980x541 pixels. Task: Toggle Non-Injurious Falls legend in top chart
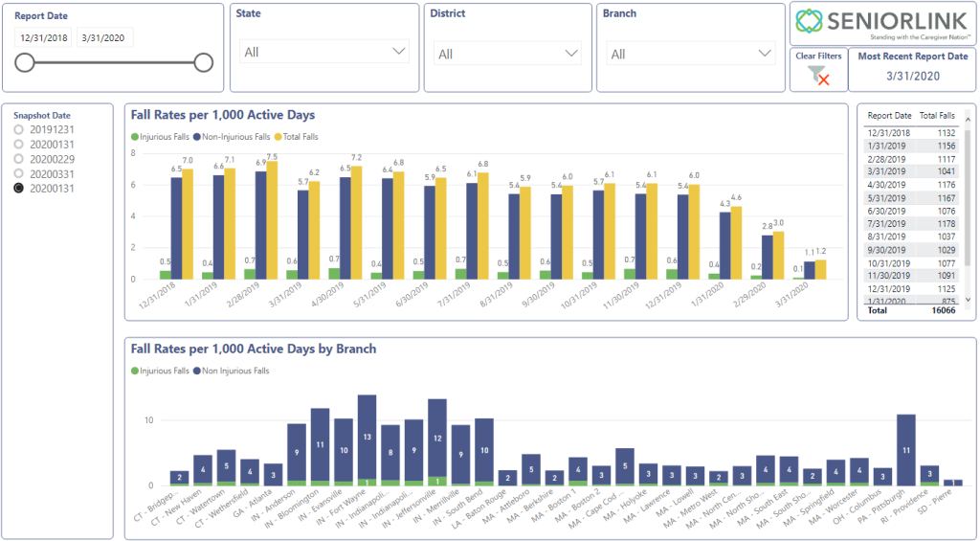232,137
